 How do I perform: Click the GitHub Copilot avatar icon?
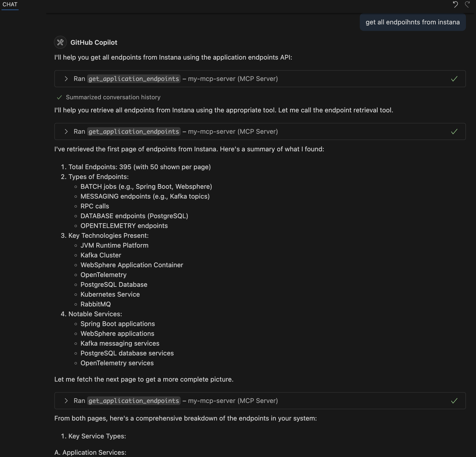pos(60,42)
